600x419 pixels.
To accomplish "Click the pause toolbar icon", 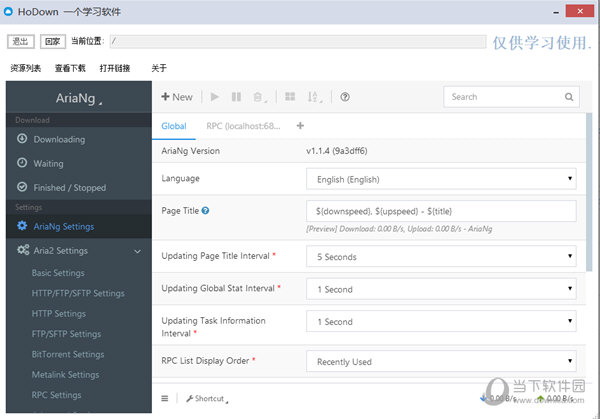I will pyautogui.click(x=236, y=97).
